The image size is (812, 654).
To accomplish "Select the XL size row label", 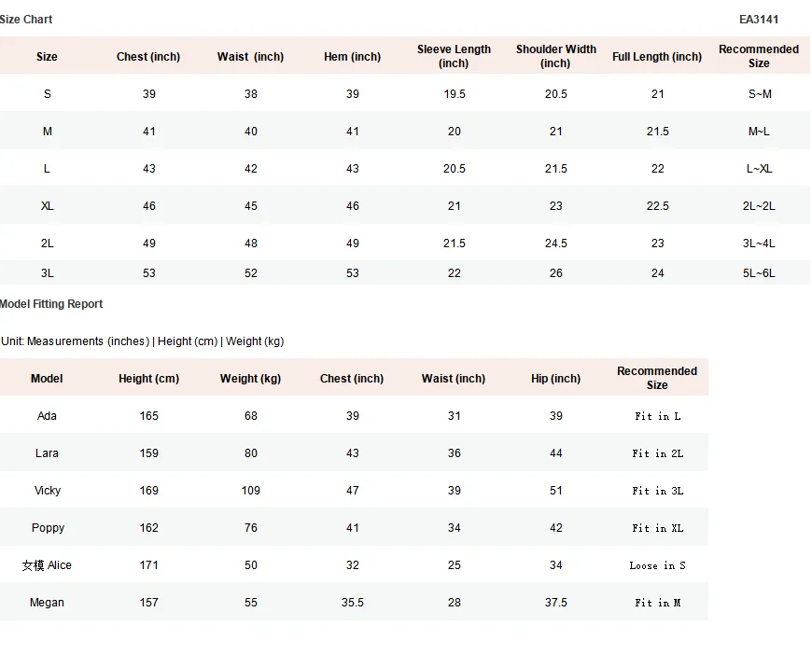I will coord(47,205).
